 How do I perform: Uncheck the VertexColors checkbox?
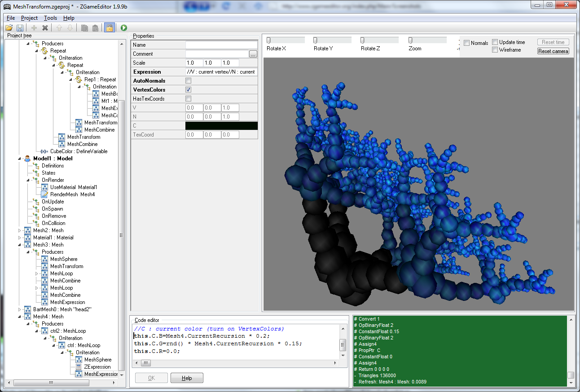189,90
